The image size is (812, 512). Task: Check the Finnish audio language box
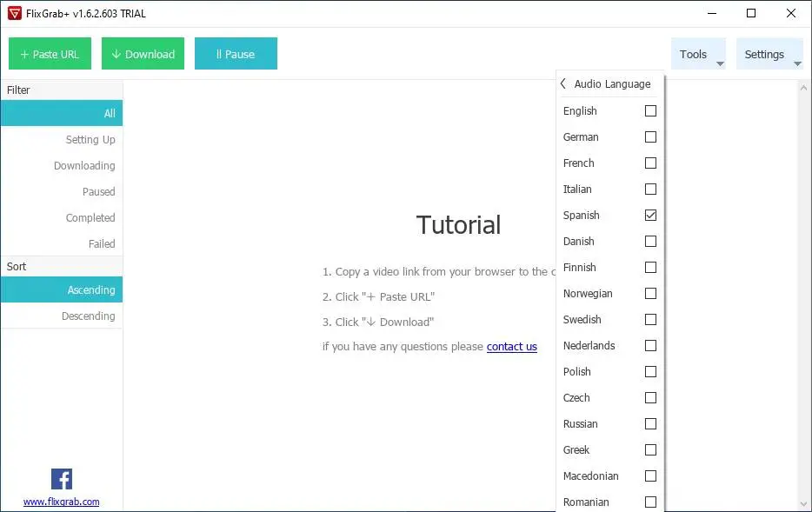point(650,267)
